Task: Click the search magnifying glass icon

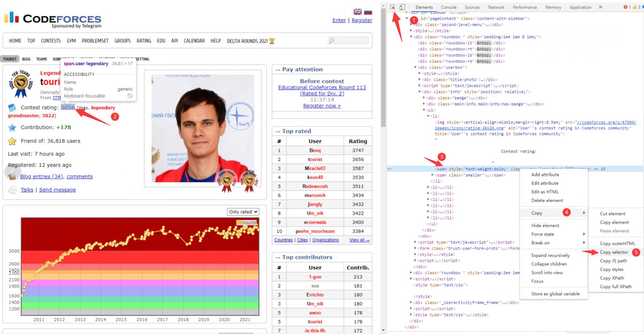Action: click(331, 40)
